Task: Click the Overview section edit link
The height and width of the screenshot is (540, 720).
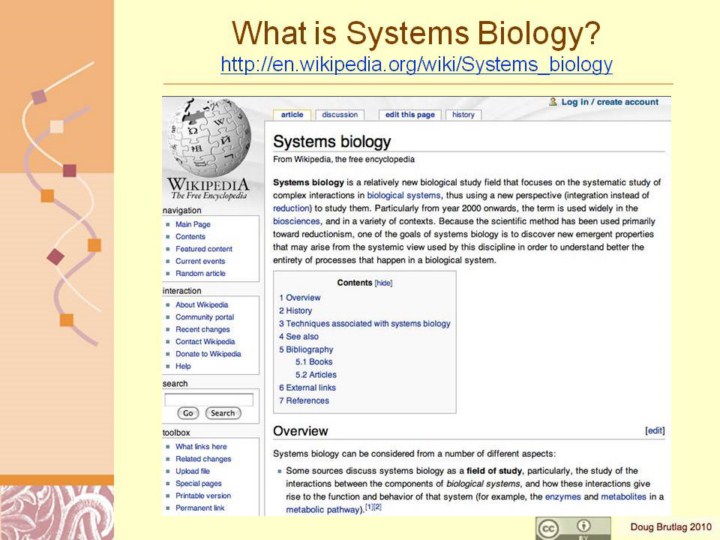Action: click(x=654, y=431)
